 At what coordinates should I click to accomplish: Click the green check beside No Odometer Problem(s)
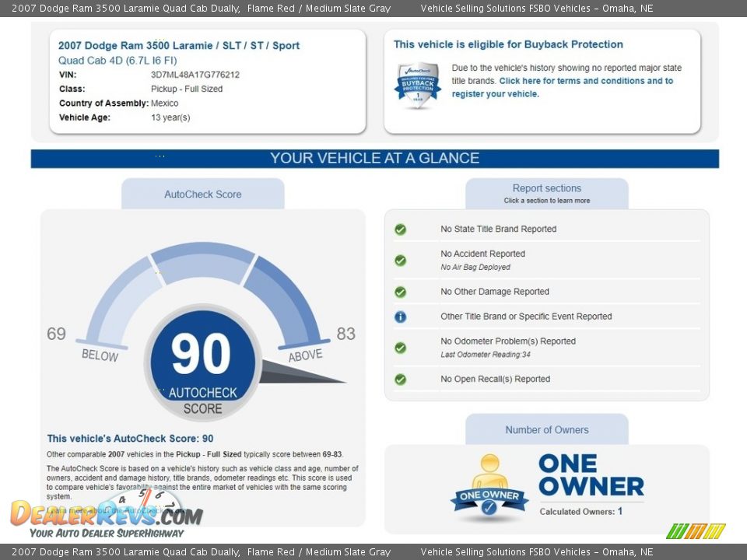click(x=400, y=348)
